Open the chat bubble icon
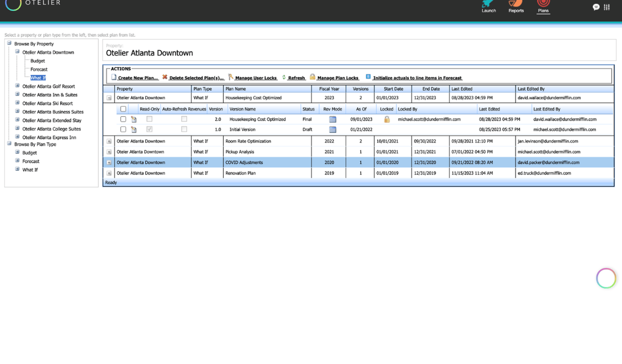Image resolution: width=622 pixels, height=364 pixels. [x=596, y=7]
